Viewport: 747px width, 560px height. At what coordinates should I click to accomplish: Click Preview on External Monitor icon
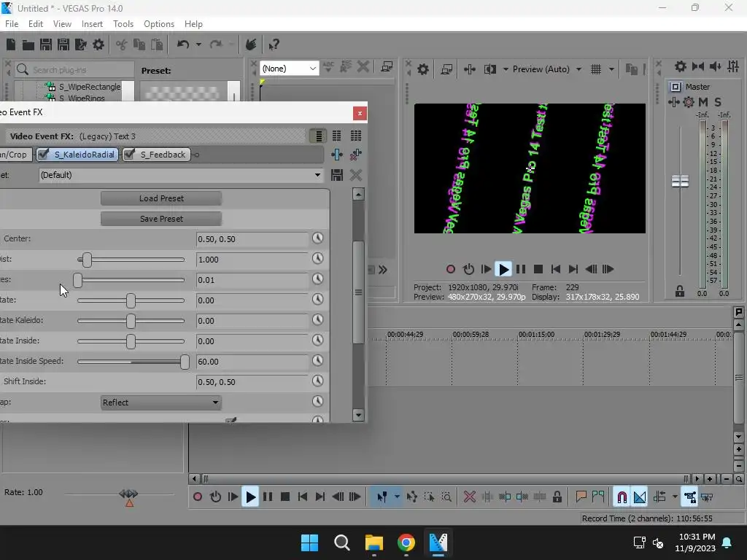446,69
